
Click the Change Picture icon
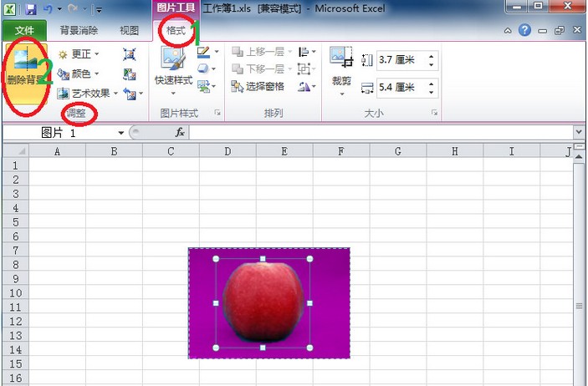tap(130, 74)
